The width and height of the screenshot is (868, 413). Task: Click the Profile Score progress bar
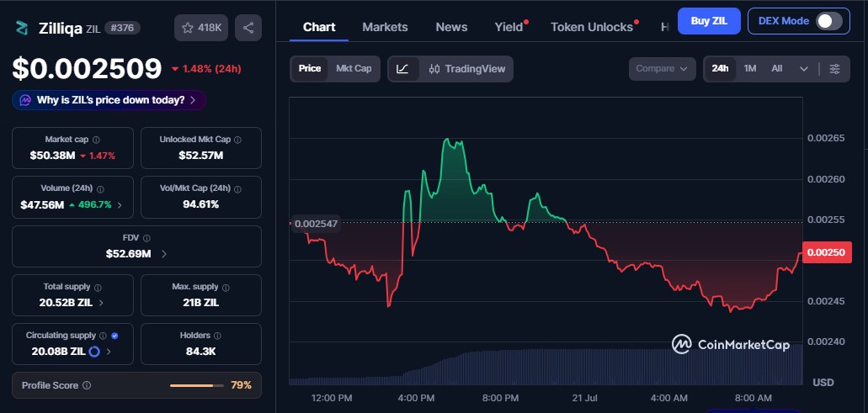tap(196, 385)
